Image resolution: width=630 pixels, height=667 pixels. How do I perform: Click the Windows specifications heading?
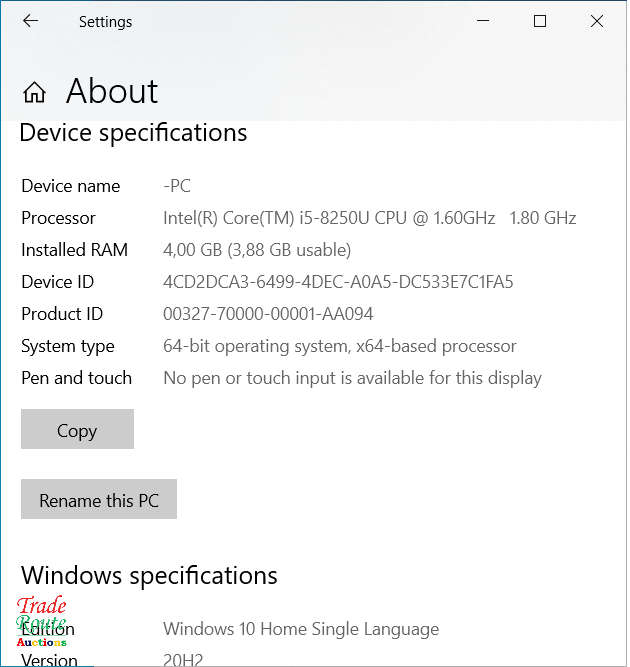tap(149, 575)
